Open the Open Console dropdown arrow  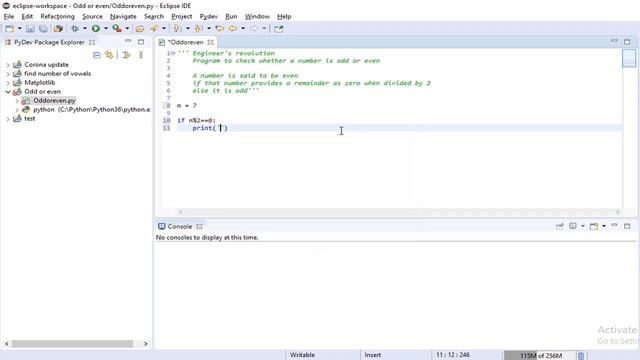(x=604, y=226)
